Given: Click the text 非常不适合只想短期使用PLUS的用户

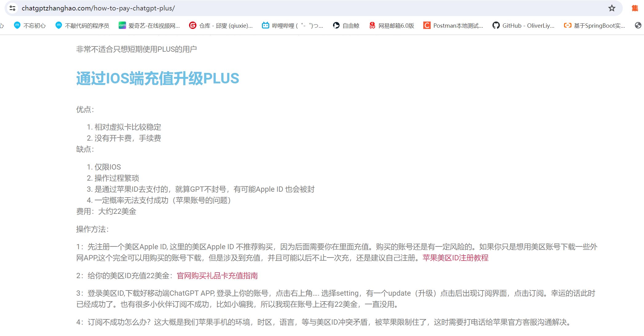Looking at the screenshot, I should click(x=136, y=49).
